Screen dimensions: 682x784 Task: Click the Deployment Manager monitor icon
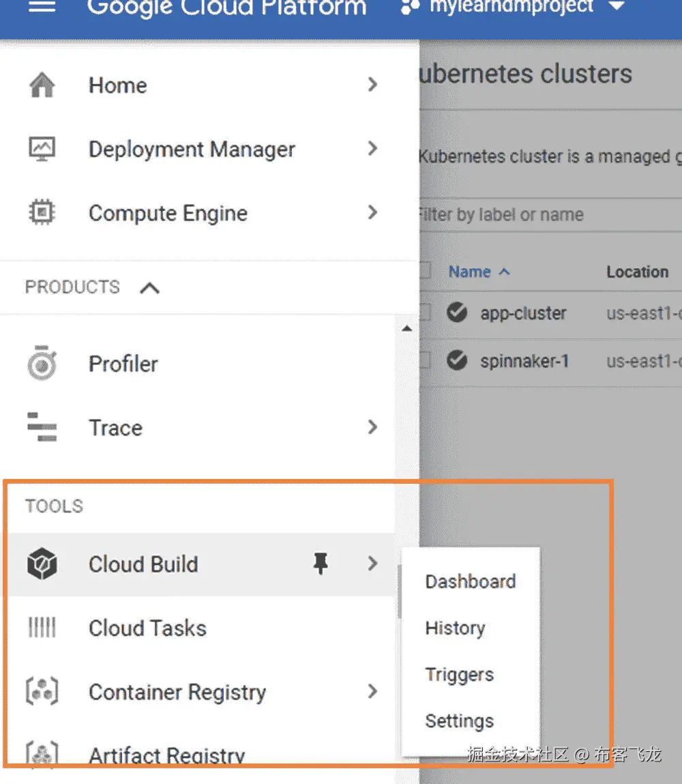[x=42, y=149]
